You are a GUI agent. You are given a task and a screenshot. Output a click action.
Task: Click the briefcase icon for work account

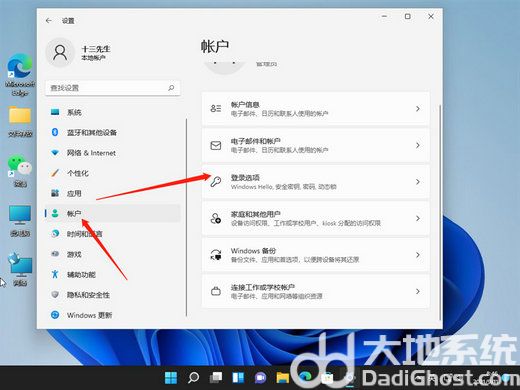point(216,291)
